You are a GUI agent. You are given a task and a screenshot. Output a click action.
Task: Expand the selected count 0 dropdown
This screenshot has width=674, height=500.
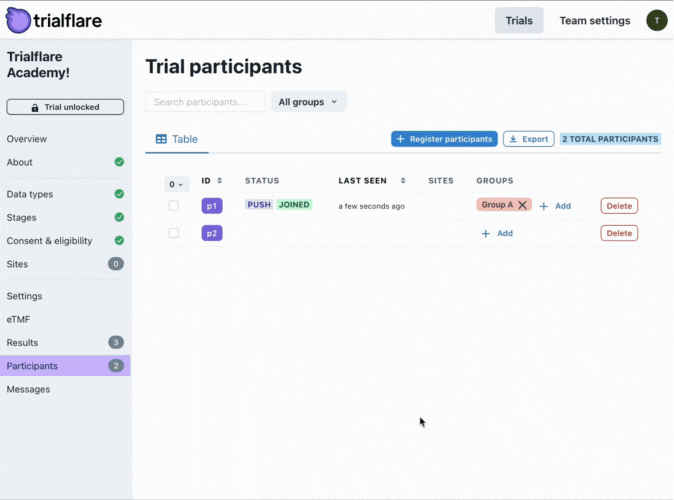[x=176, y=184]
